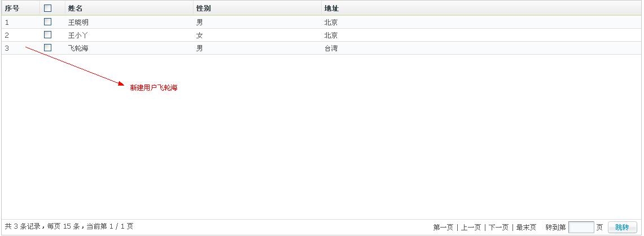Click the 上一页 pagination link
This screenshot has width=644, height=236.
click(x=471, y=228)
